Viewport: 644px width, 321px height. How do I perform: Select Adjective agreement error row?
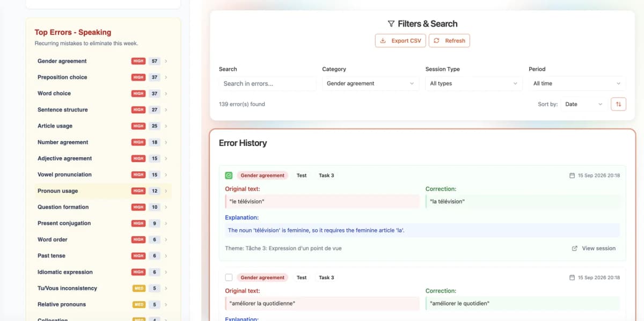[x=103, y=158]
